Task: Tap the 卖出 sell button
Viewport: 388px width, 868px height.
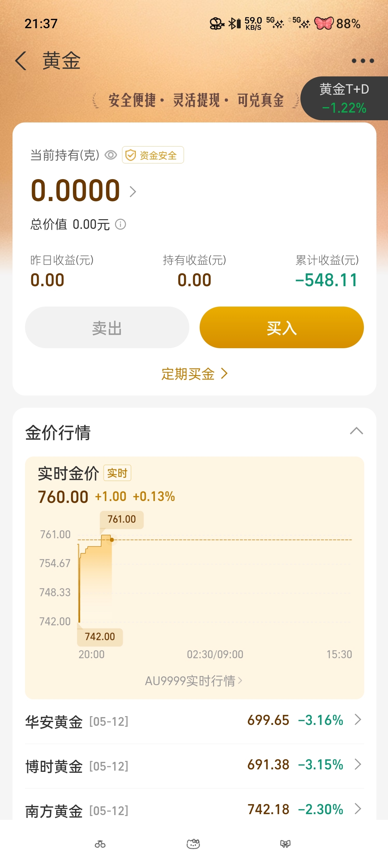Action: point(107,328)
